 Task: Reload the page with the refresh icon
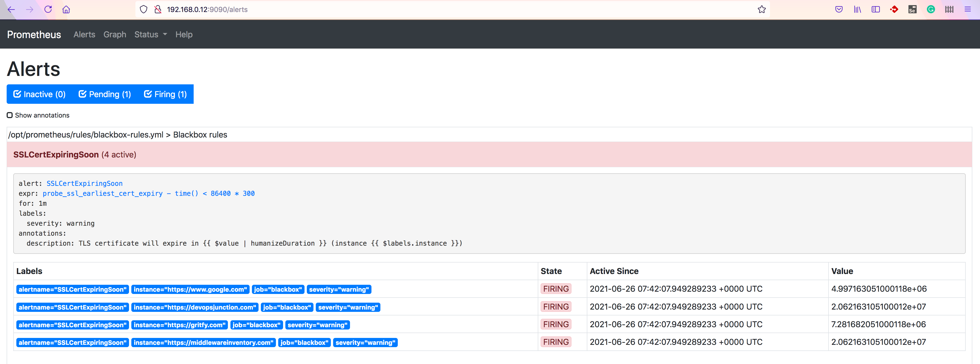48,9
